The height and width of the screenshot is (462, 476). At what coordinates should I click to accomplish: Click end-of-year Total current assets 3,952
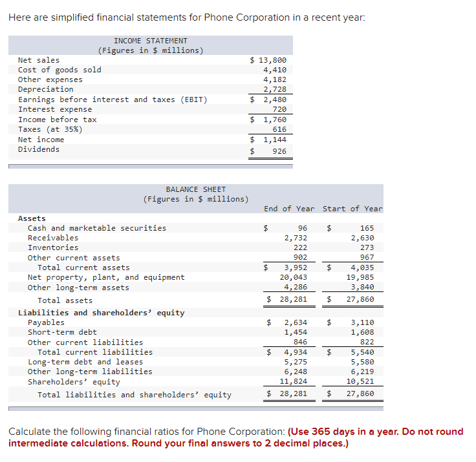296,268
